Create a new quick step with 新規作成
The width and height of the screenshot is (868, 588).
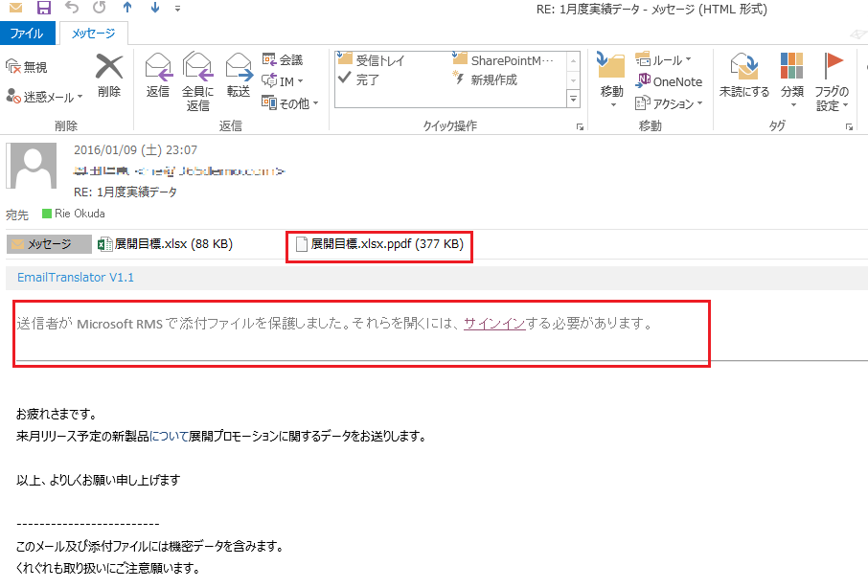pos(486,79)
